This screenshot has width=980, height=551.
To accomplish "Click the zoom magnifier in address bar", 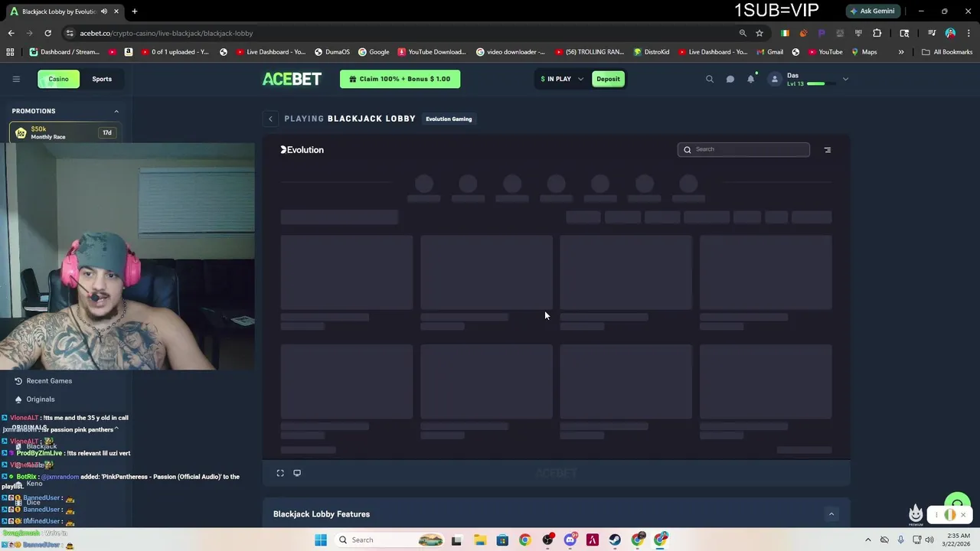I will (x=743, y=33).
